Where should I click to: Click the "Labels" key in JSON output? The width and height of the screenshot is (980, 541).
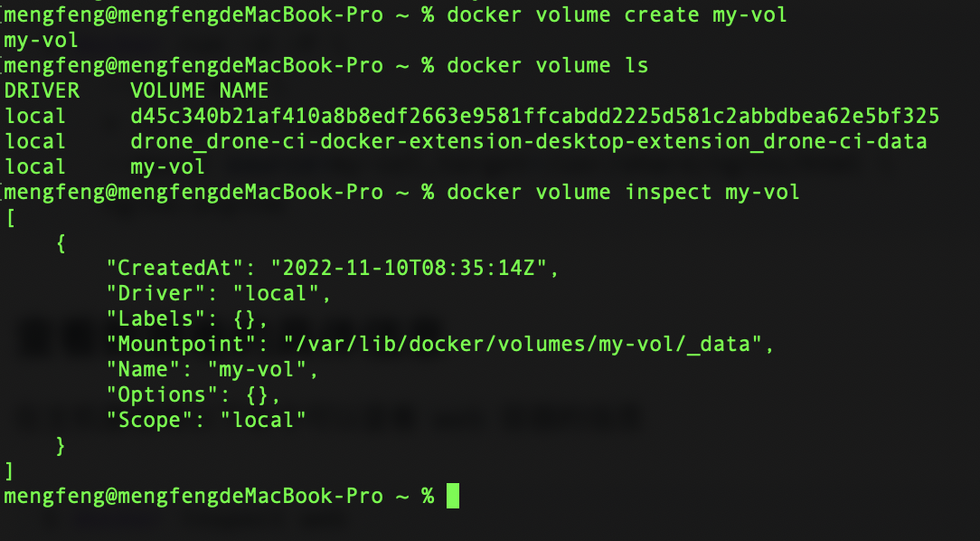[155, 319]
